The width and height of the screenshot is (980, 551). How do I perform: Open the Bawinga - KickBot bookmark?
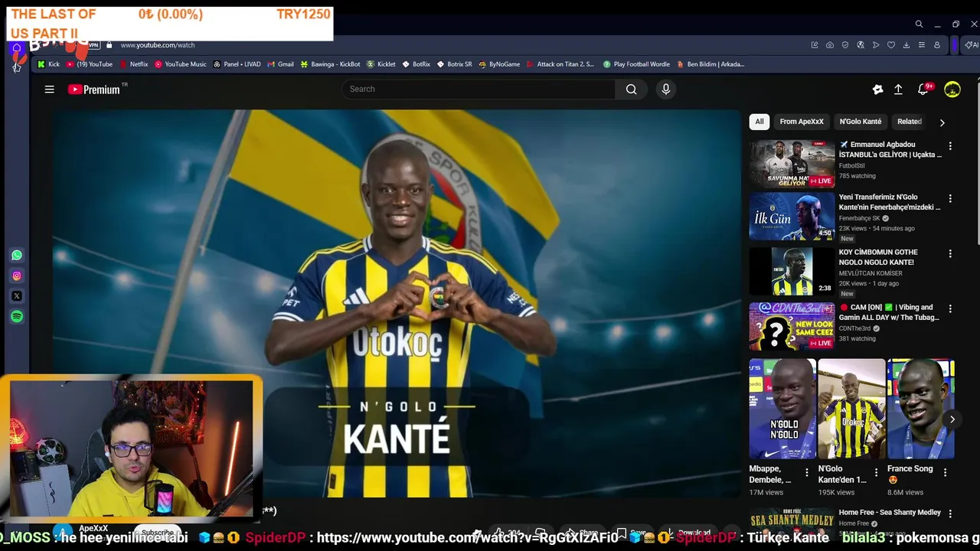click(330, 64)
